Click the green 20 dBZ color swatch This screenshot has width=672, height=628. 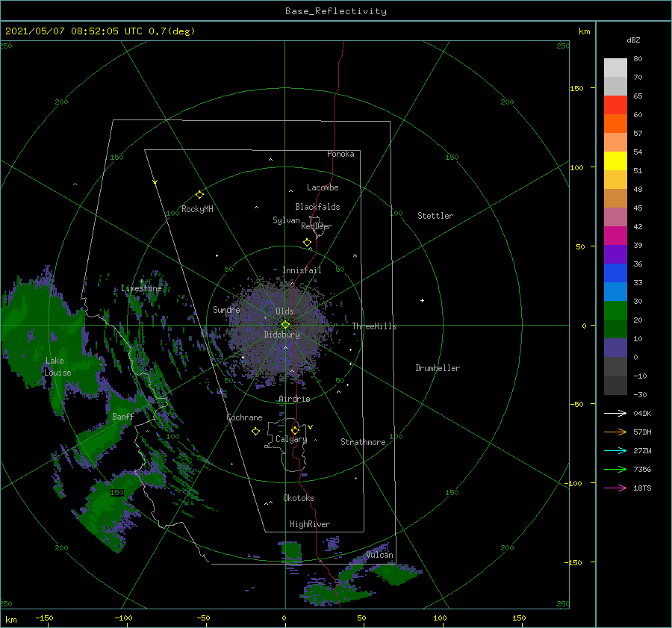[x=615, y=311]
